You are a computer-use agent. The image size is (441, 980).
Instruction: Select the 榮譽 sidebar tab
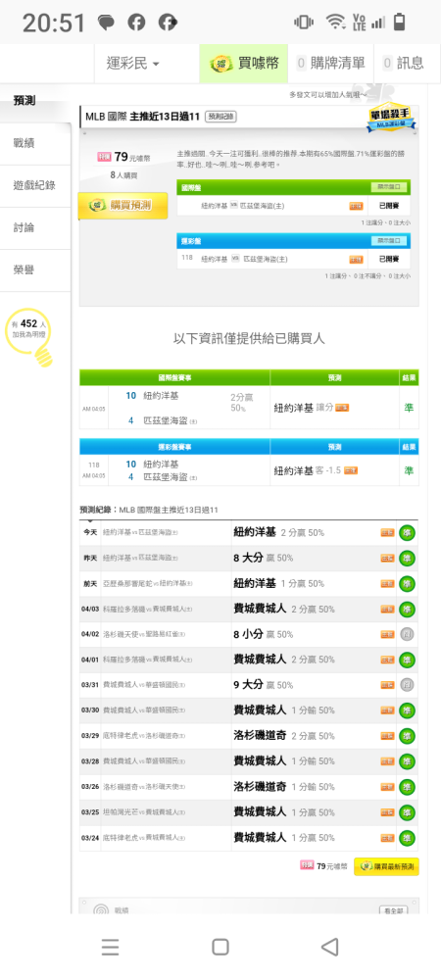(x=35, y=270)
